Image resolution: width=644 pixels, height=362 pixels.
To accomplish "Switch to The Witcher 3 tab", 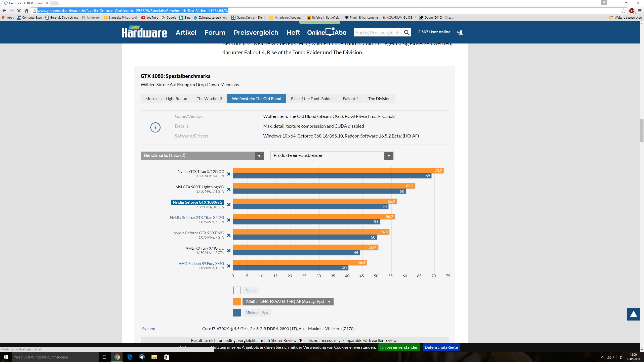I will [x=209, y=99].
